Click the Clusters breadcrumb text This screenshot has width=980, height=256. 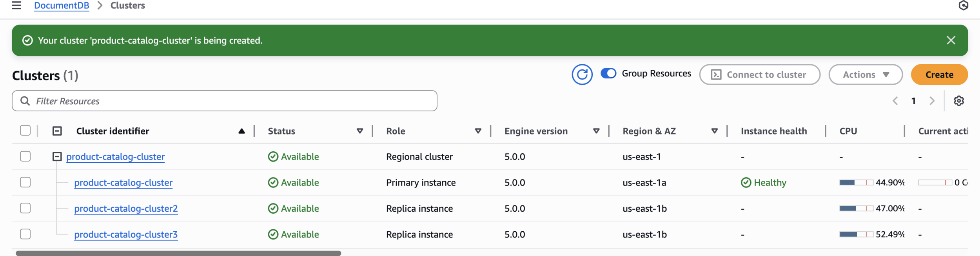[127, 5]
